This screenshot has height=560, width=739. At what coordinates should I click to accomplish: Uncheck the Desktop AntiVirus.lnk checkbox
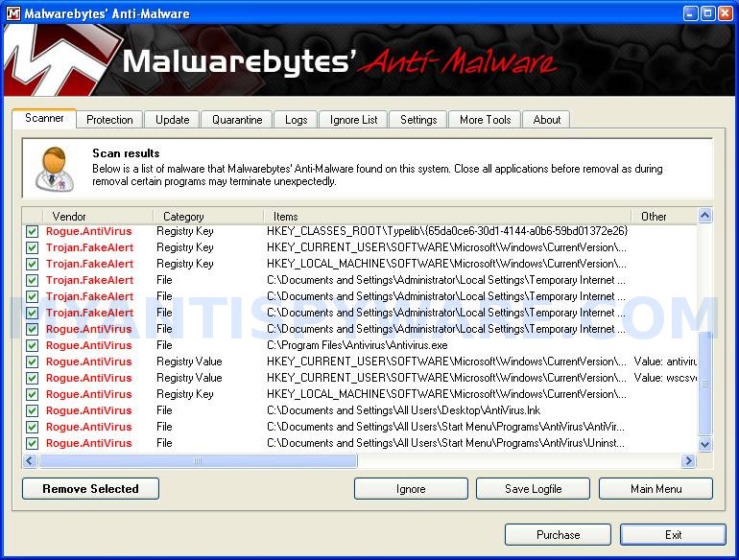[32, 410]
